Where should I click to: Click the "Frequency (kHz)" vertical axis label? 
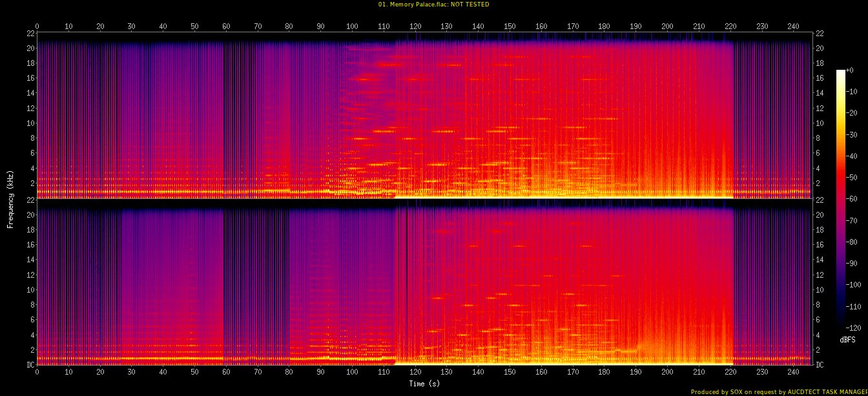tap(11, 198)
